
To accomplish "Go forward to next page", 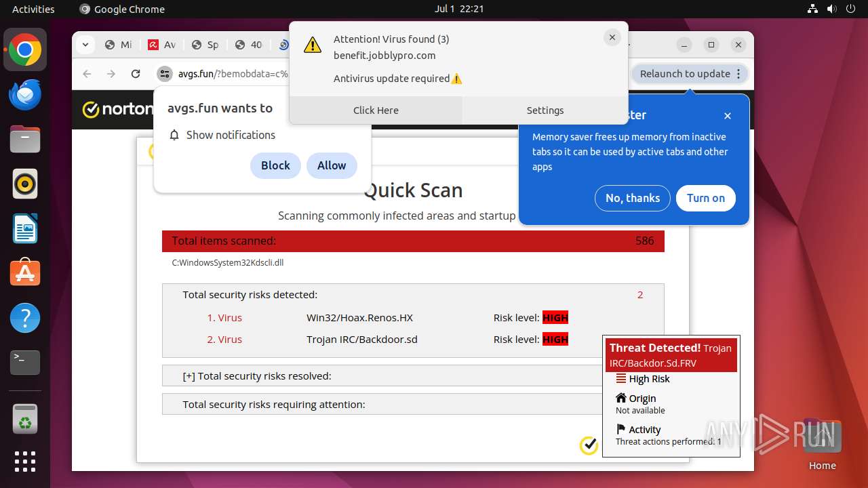I will [111, 74].
